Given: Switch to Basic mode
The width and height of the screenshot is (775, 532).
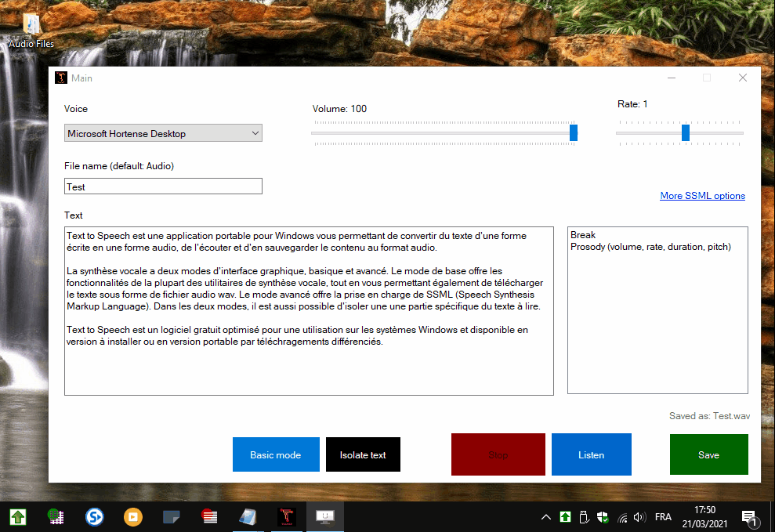Looking at the screenshot, I should [276, 454].
